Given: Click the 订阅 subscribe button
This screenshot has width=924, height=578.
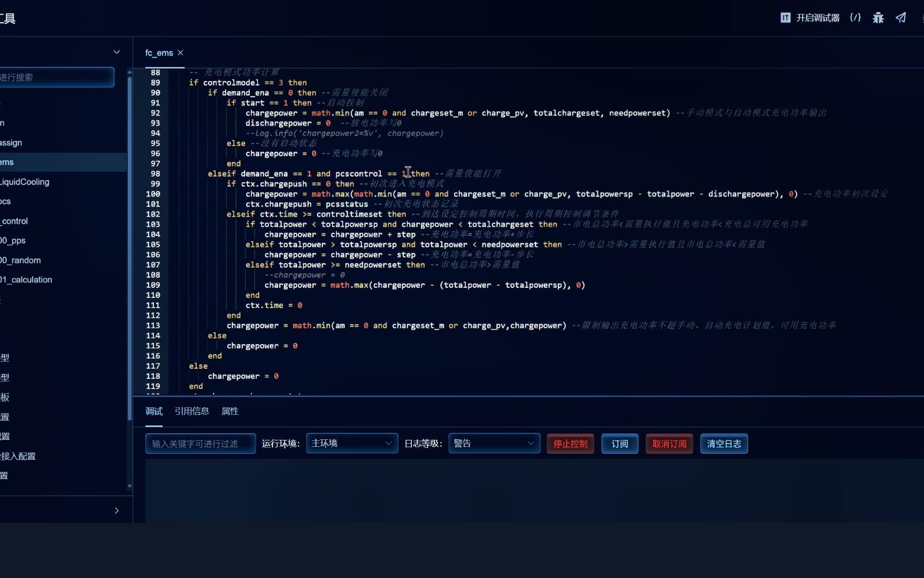Looking at the screenshot, I should point(619,444).
